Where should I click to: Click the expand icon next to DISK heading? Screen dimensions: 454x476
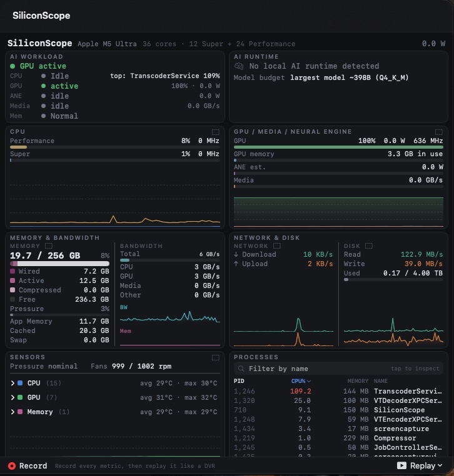(369, 246)
